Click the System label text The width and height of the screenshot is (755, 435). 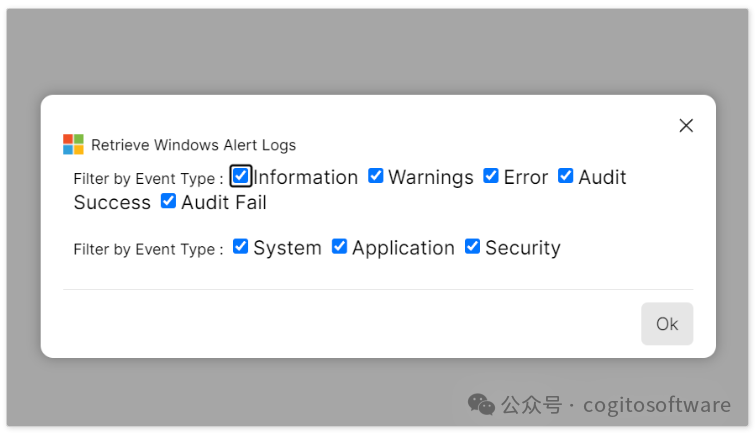[x=287, y=249]
